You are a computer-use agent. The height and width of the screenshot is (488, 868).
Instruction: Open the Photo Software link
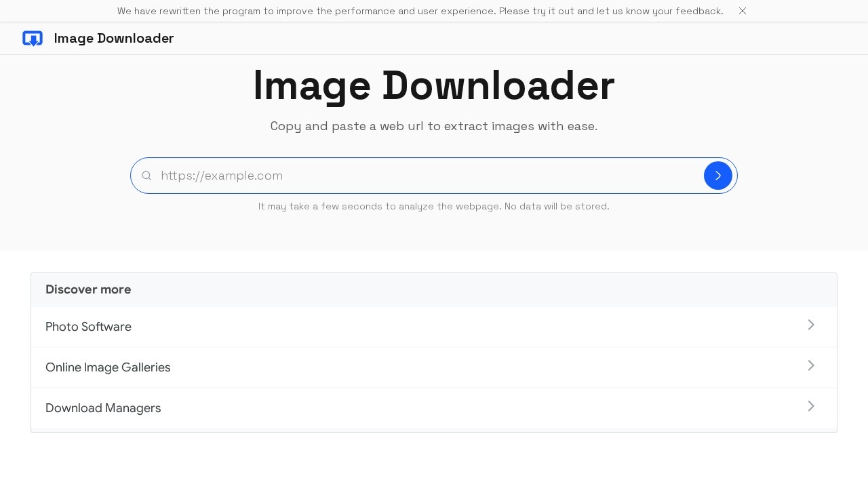[88, 327]
